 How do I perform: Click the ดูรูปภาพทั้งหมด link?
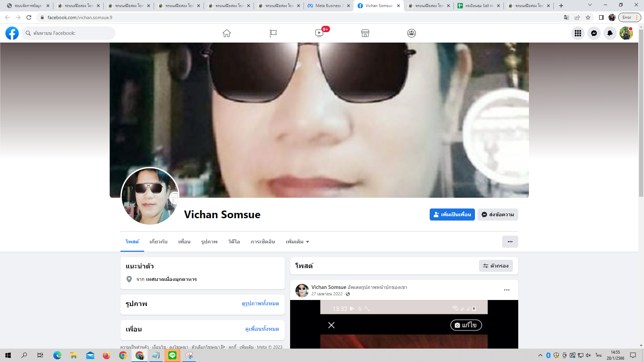[260, 304]
